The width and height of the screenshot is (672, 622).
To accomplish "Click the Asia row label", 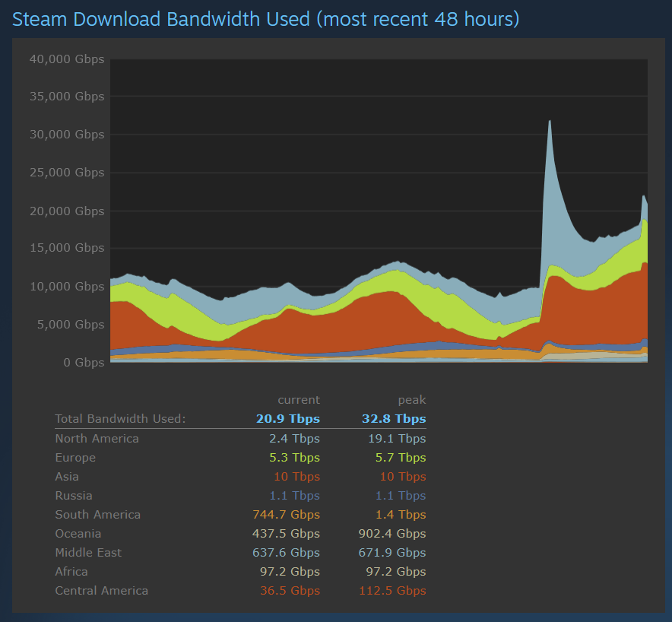I will (x=67, y=477).
